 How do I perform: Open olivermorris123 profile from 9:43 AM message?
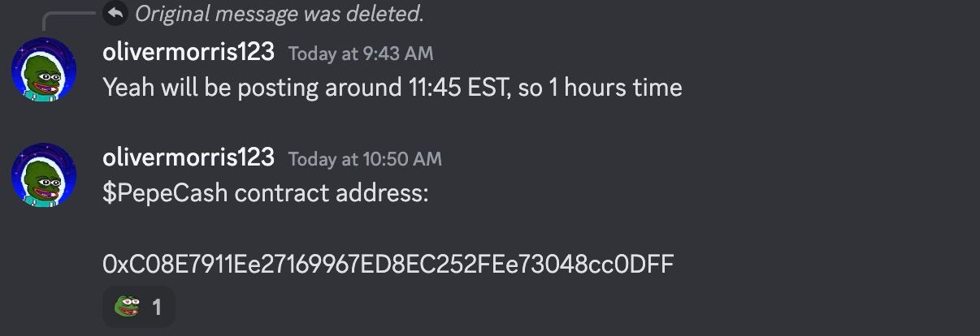tap(189, 52)
